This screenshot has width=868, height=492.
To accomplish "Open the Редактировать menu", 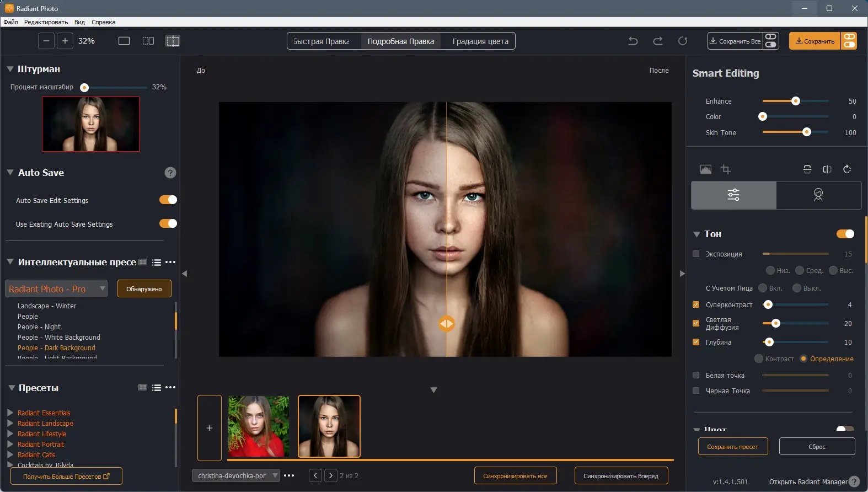I will pyautogui.click(x=46, y=22).
